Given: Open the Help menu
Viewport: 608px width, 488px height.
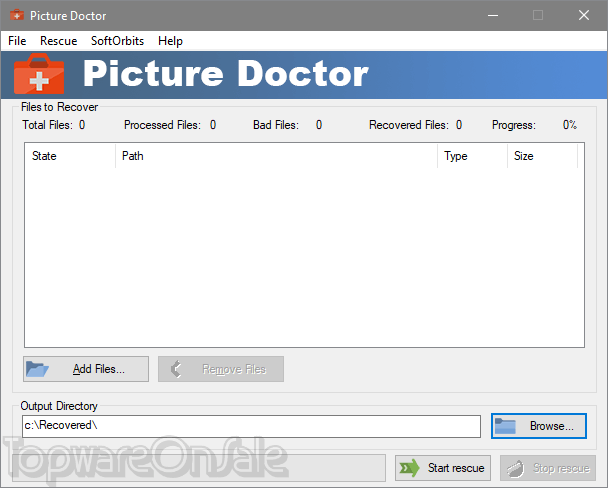Looking at the screenshot, I should tap(170, 41).
